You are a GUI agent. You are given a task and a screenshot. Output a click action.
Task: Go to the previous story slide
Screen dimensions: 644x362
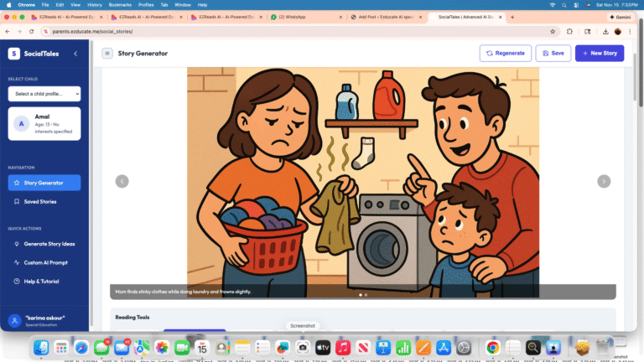(x=122, y=181)
